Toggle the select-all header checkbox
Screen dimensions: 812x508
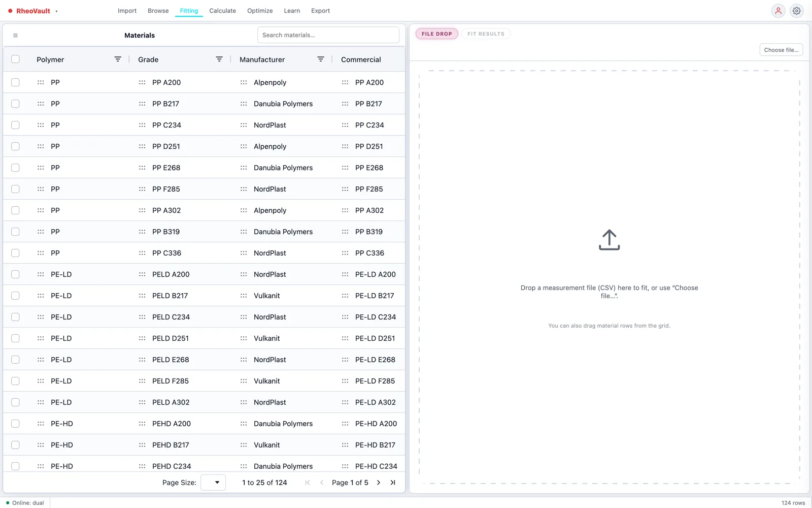click(15, 59)
